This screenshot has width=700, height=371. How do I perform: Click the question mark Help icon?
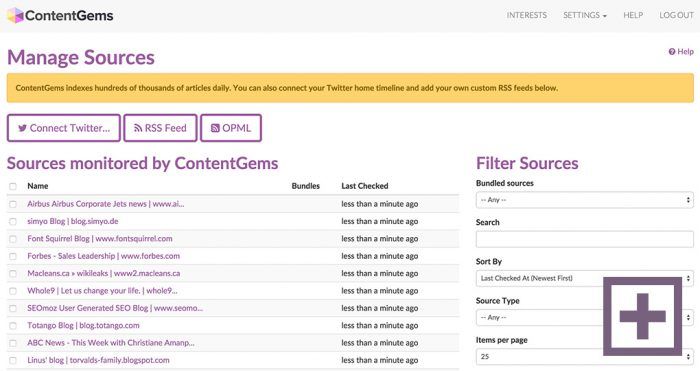[671, 52]
